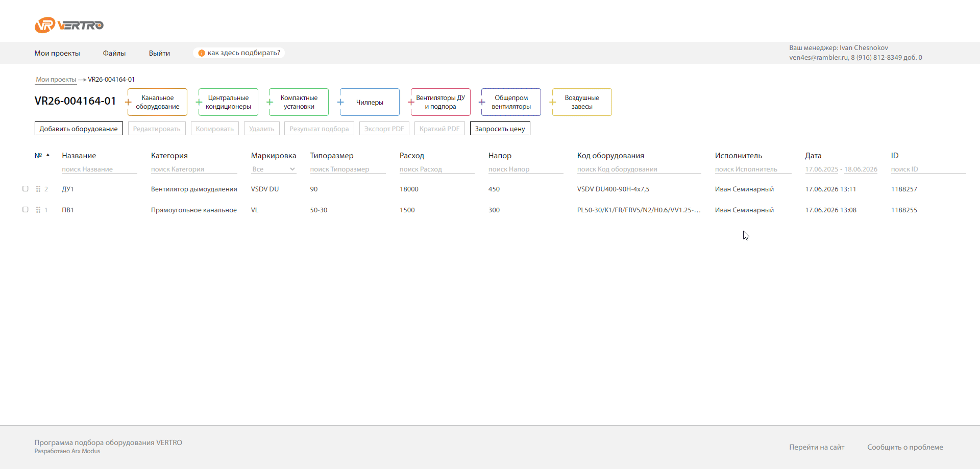
Task: Click the Добавить оборудование button
Action: coord(79,129)
